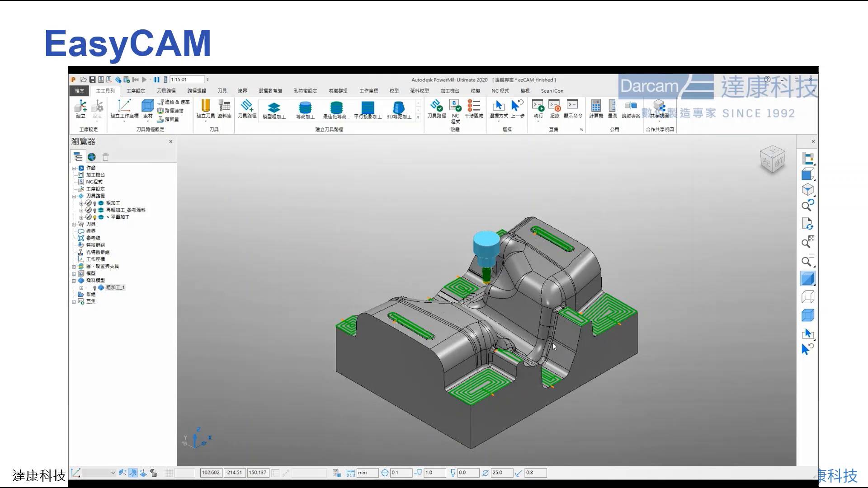
Task: Open the 檔案 menu tab
Action: point(79,90)
